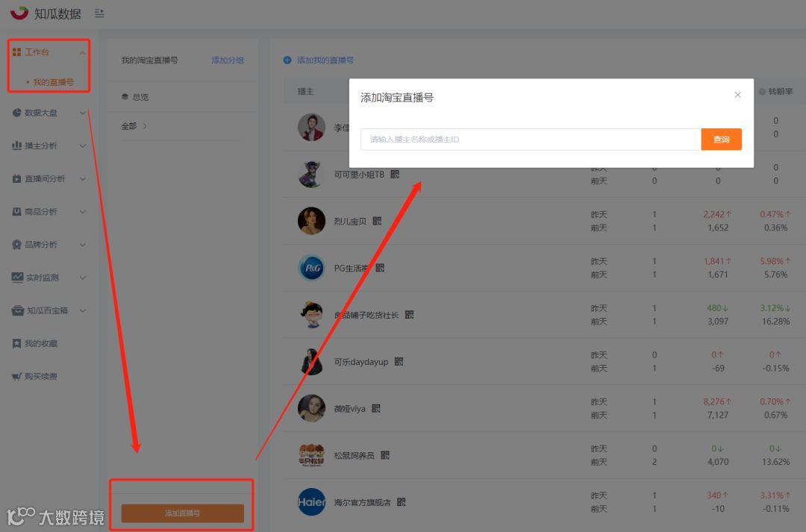The height and width of the screenshot is (532, 806).
Task: Open QR code icon for 薇娅viya
Action: 375,408
